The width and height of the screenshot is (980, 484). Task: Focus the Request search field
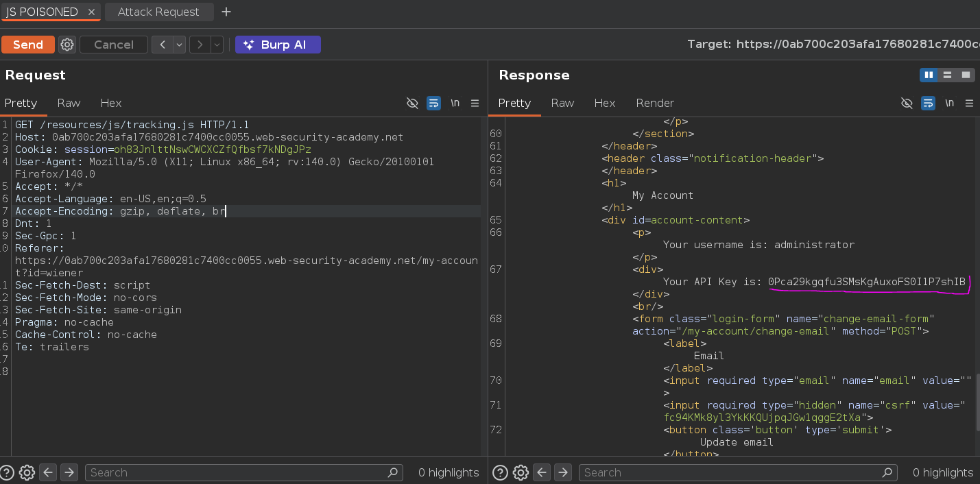pyautogui.click(x=244, y=472)
